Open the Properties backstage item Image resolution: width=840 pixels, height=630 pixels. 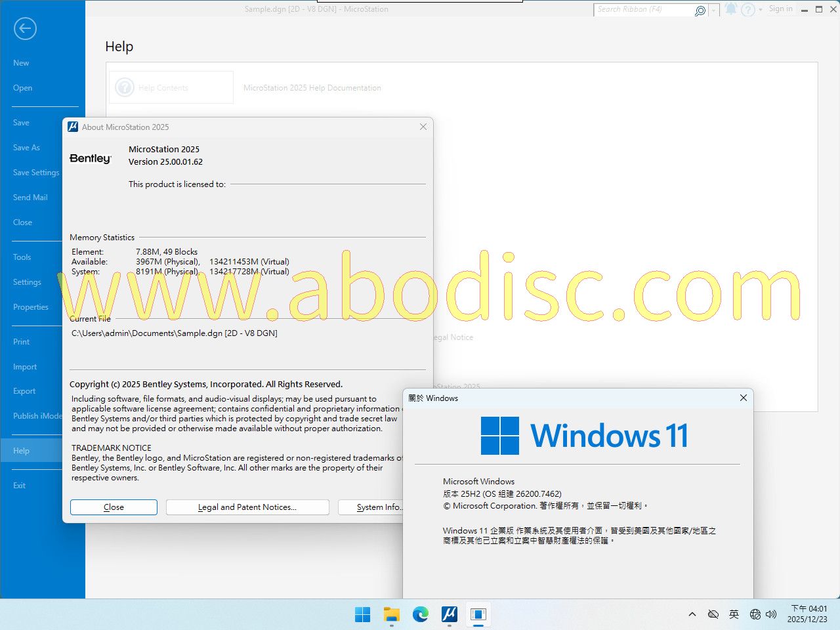coord(31,307)
